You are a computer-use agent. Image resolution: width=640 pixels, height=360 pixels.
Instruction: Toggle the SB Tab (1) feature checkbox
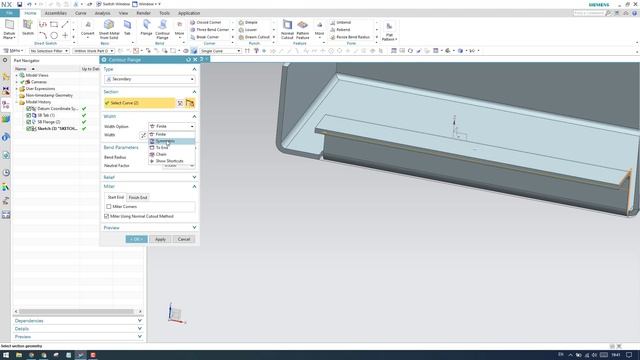[x=29, y=115]
